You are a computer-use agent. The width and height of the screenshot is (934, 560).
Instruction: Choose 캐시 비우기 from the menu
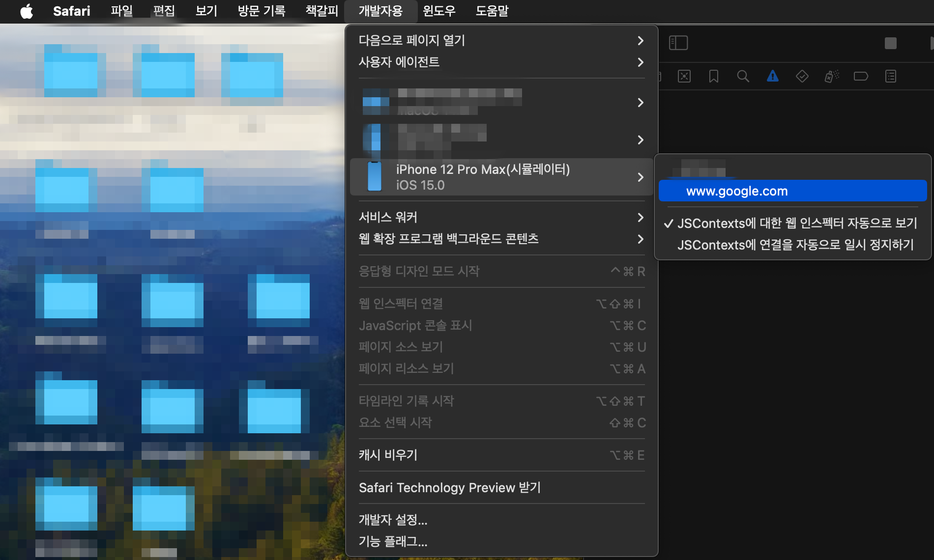(x=501, y=455)
